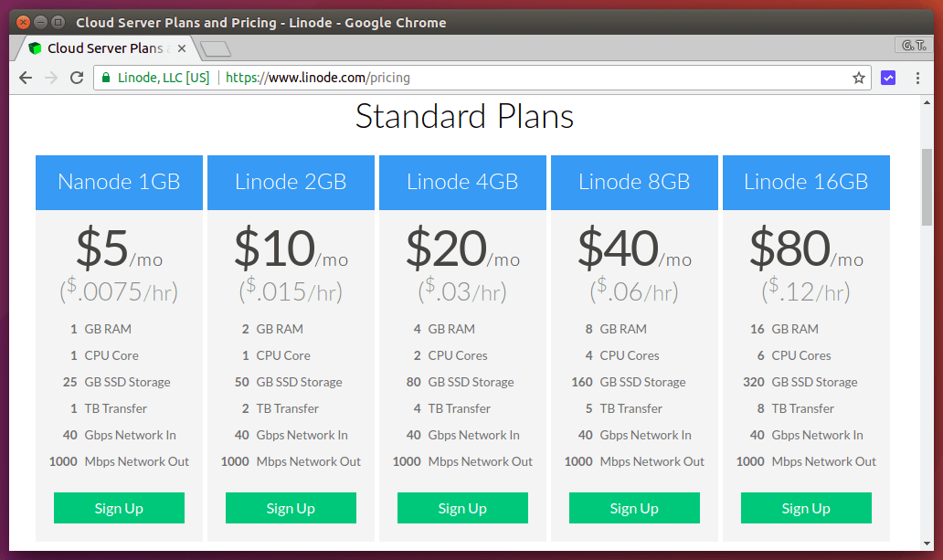Click the Linode 4GB plan header
Viewport: 943px width, 560px height.
[x=462, y=182]
